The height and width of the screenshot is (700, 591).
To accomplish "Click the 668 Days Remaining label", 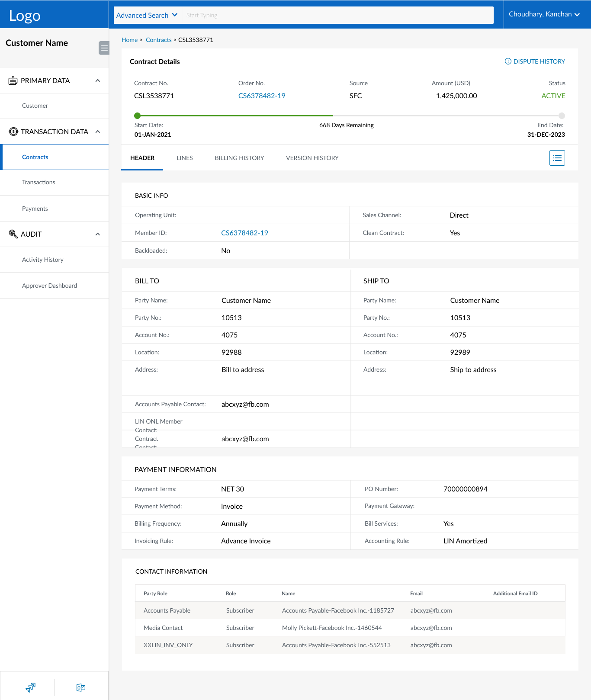I will 347,125.
